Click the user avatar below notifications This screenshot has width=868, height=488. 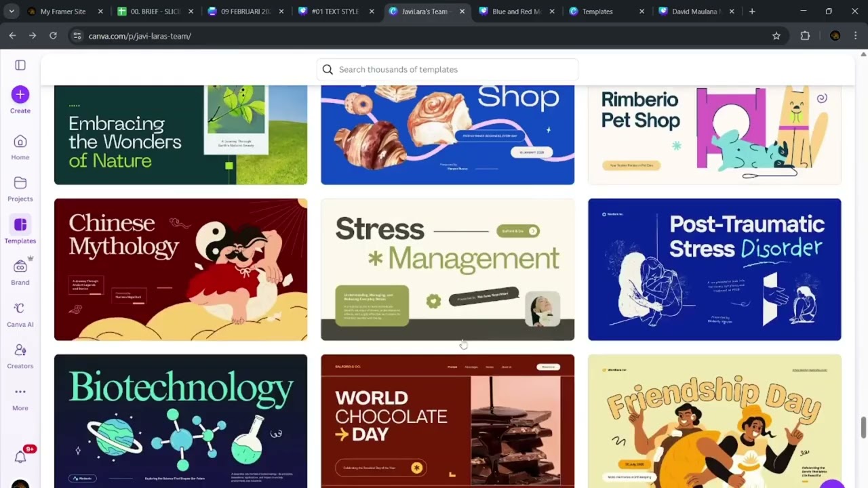point(20,484)
